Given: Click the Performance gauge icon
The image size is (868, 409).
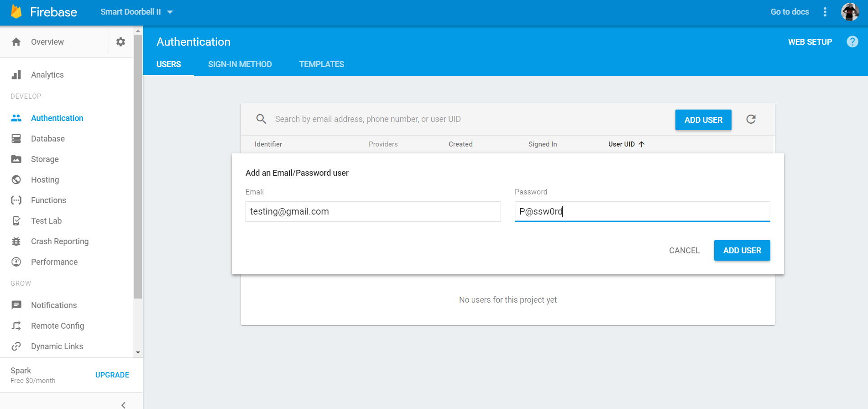Looking at the screenshot, I should [16, 262].
